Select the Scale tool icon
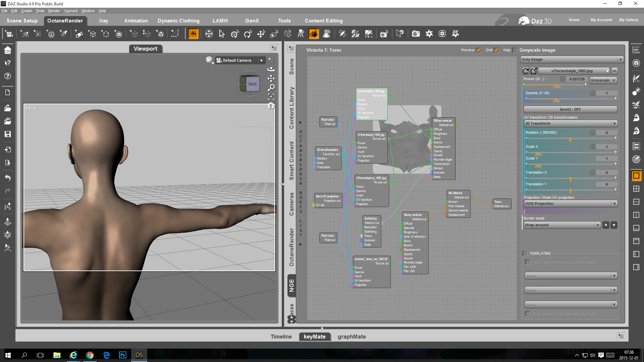The height and width of the screenshot is (362, 644). coord(274,34)
